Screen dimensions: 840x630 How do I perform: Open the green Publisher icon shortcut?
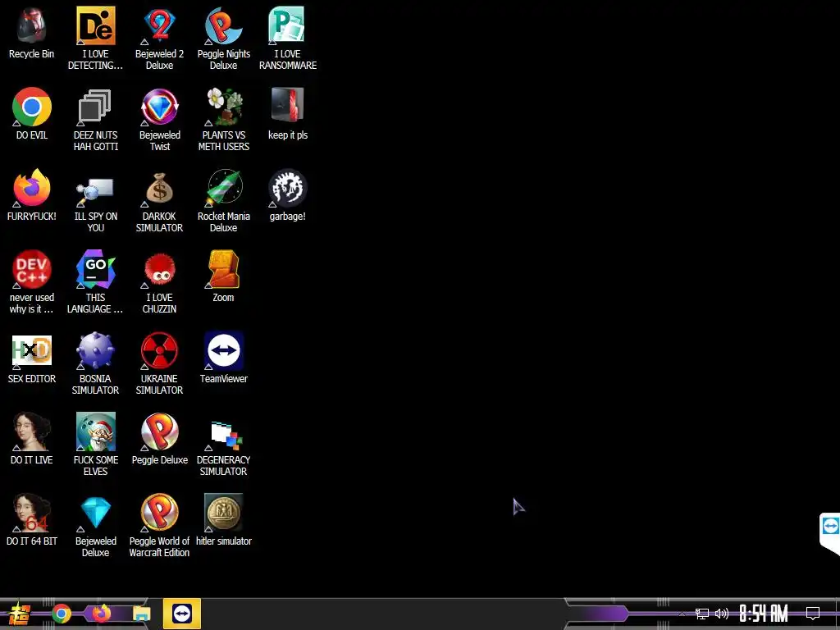pos(287,25)
